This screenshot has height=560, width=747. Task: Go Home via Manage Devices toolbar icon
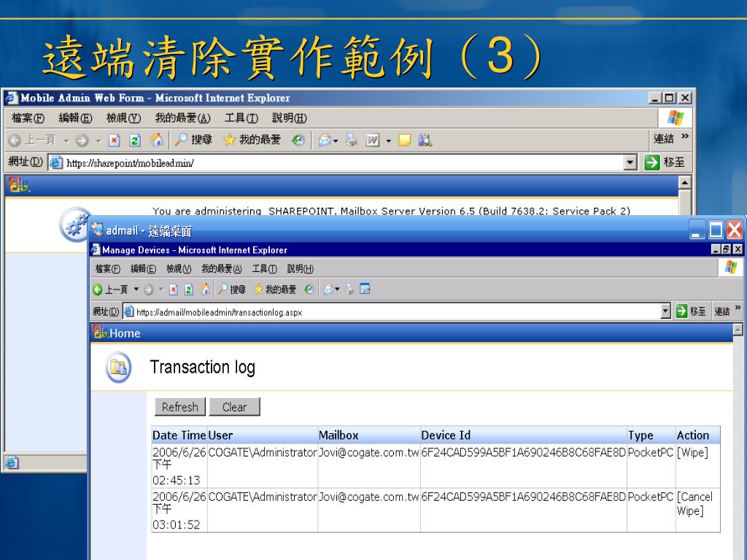(x=205, y=289)
